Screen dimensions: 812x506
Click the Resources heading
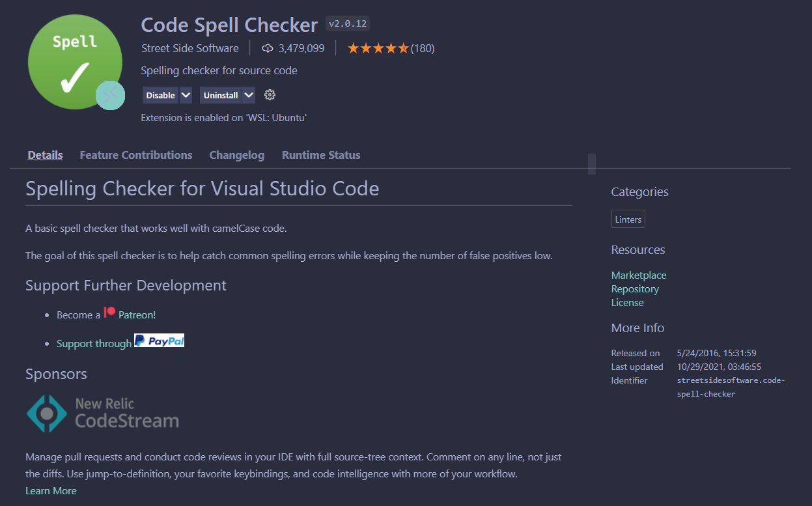click(638, 249)
